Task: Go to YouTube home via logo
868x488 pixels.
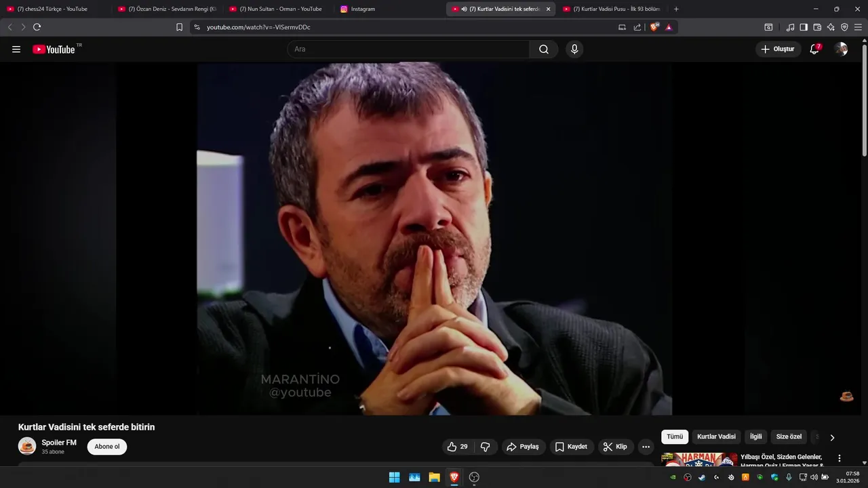Action: (x=54, y=49)
